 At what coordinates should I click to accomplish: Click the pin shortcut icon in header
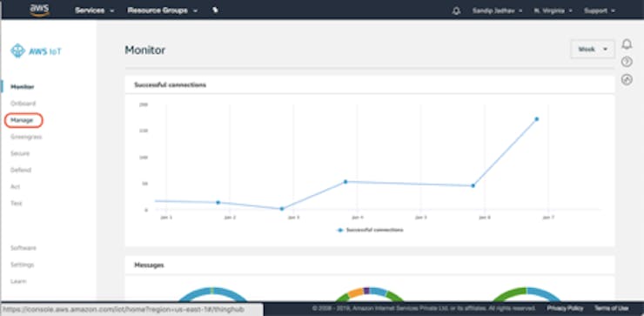[215, 10]
